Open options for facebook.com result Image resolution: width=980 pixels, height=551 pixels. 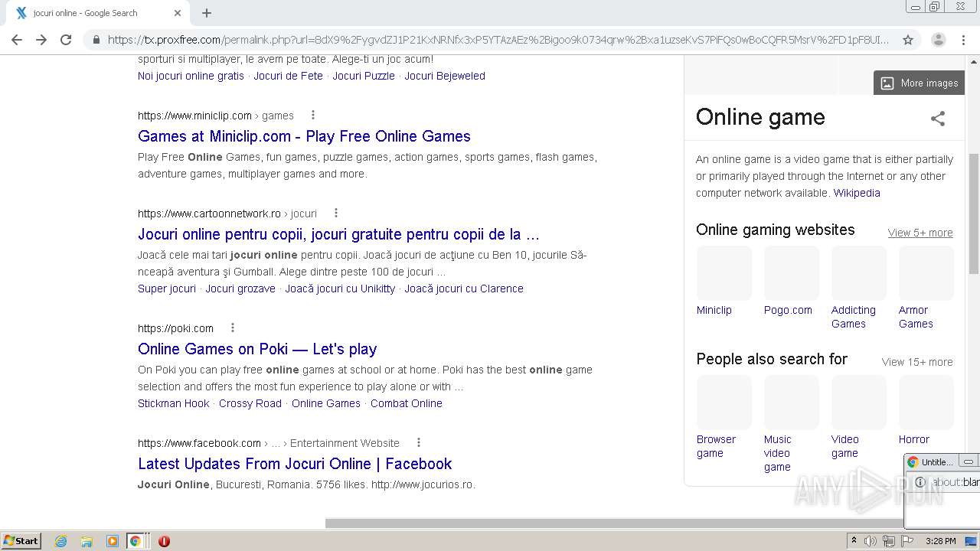click(418, 443)
